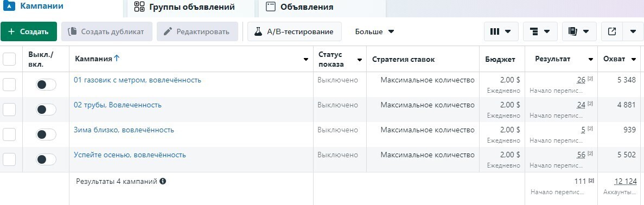Open Статус показа column dropdown arrow
644x205 pixels.
tap(360, 60)
